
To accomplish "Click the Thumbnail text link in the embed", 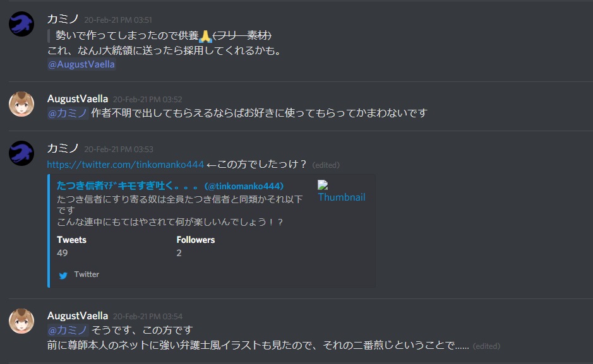I will [x=342, y=197].
